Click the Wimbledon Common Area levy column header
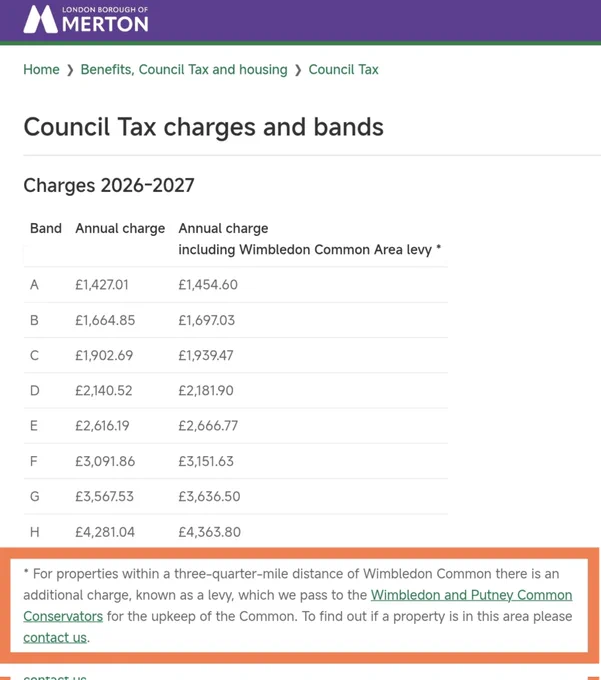The image size is (601, 680). pyautogui.click(x=310, y=239)
